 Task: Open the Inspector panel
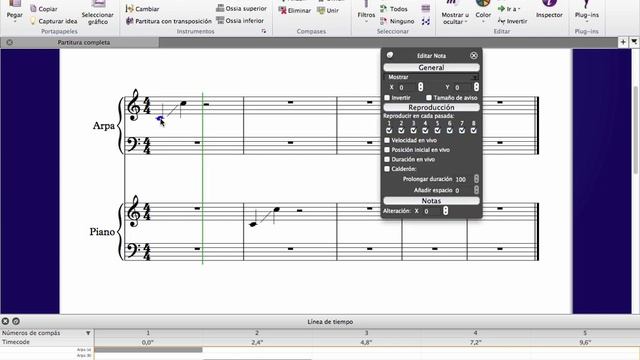549,10
